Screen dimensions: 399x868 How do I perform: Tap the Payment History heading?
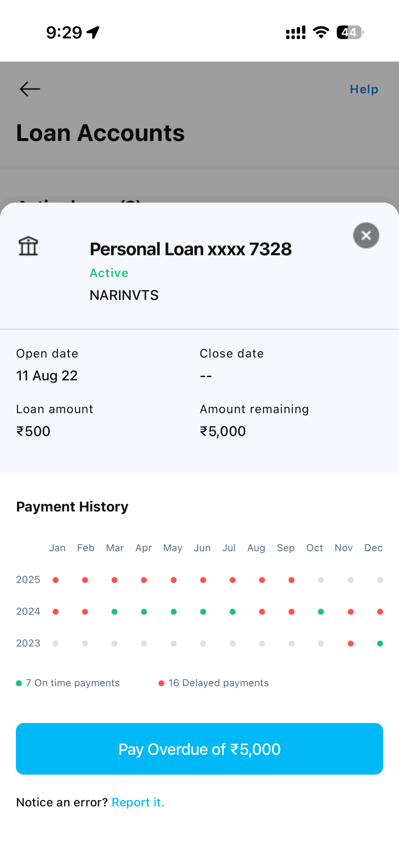pyautogui.click(x=72, y=507)
